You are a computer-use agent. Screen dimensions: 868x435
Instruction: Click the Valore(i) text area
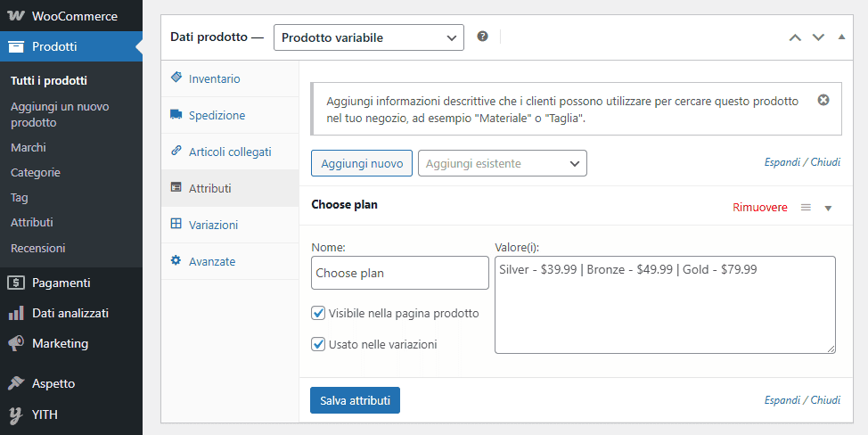tap(665, 304)
